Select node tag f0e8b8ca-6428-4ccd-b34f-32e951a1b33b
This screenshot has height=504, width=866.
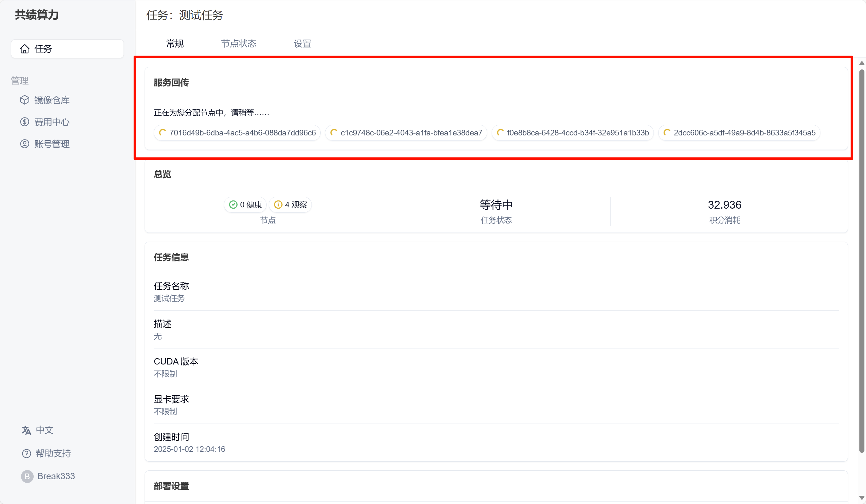[x=572, y=133]
